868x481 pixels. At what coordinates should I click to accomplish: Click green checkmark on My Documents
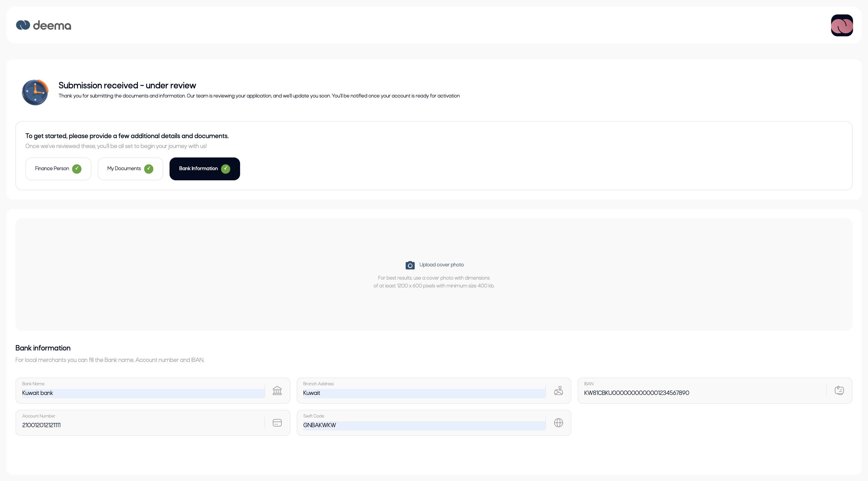[148, 169]
